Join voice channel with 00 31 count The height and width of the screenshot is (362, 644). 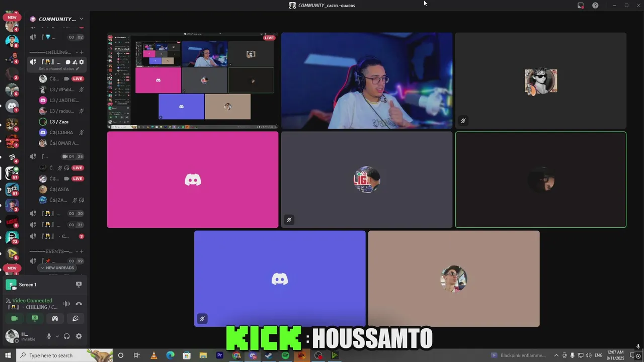click(x=57, y=225)
